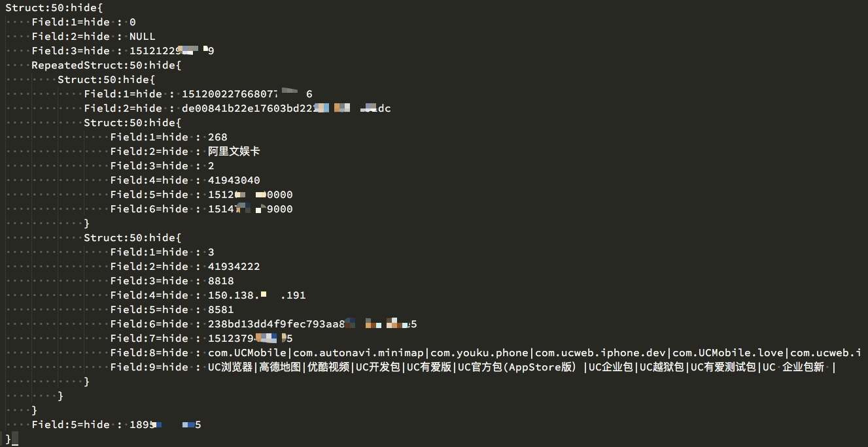Place cursor at the final closing brace

pos(9,439)
